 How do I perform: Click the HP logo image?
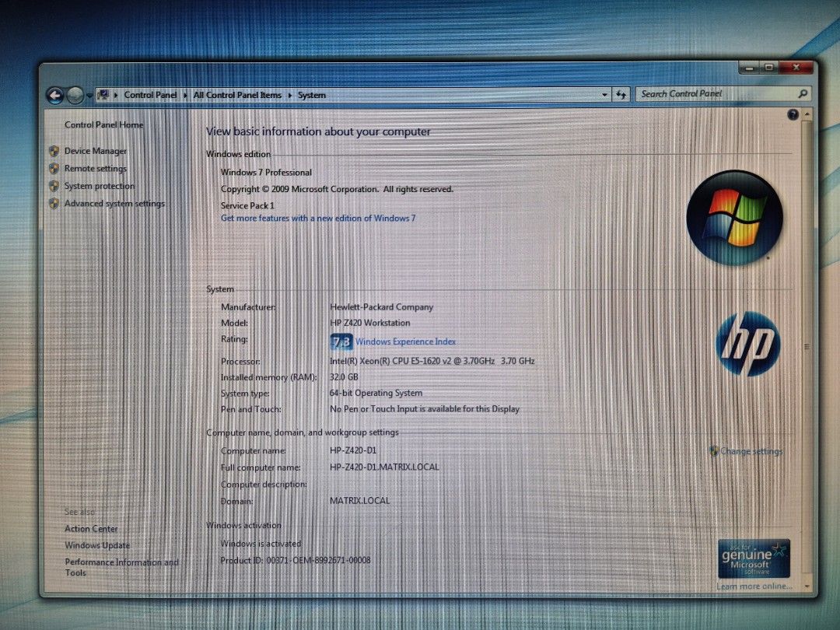tap(748, 344)
